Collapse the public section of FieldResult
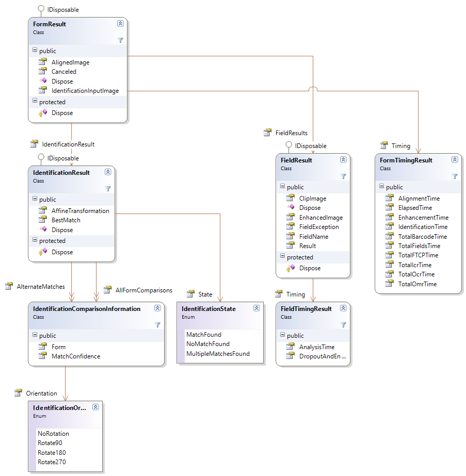The width and height of the screenshot is (466, 476). (282, 186)
